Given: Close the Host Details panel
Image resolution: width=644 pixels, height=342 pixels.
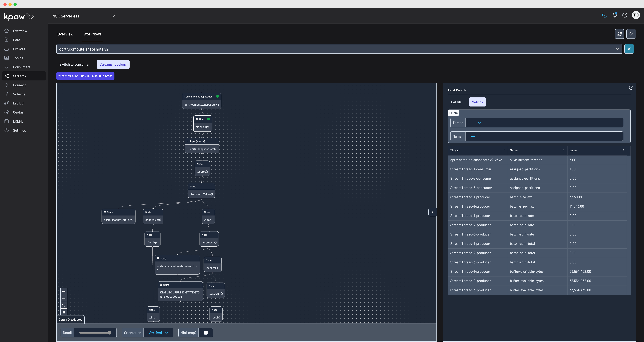Looking at the screenshot, I should point(631,88).
